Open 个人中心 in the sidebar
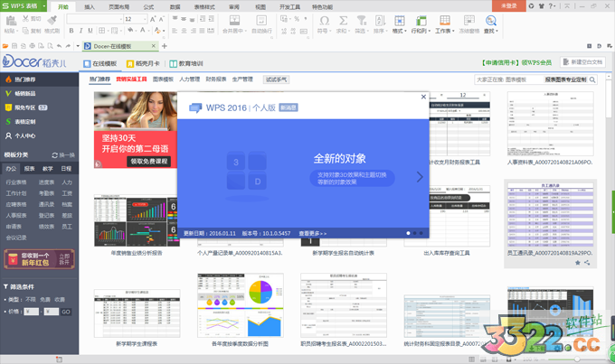615x364 pixels. coord(25,135)
